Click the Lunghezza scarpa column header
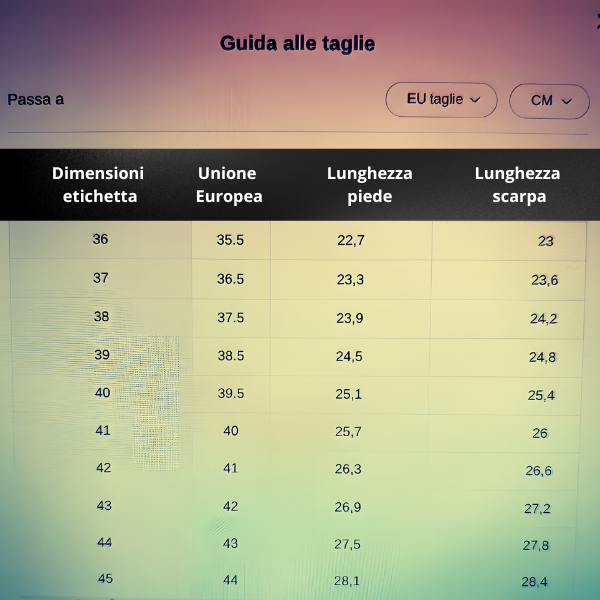 (518, 185)
